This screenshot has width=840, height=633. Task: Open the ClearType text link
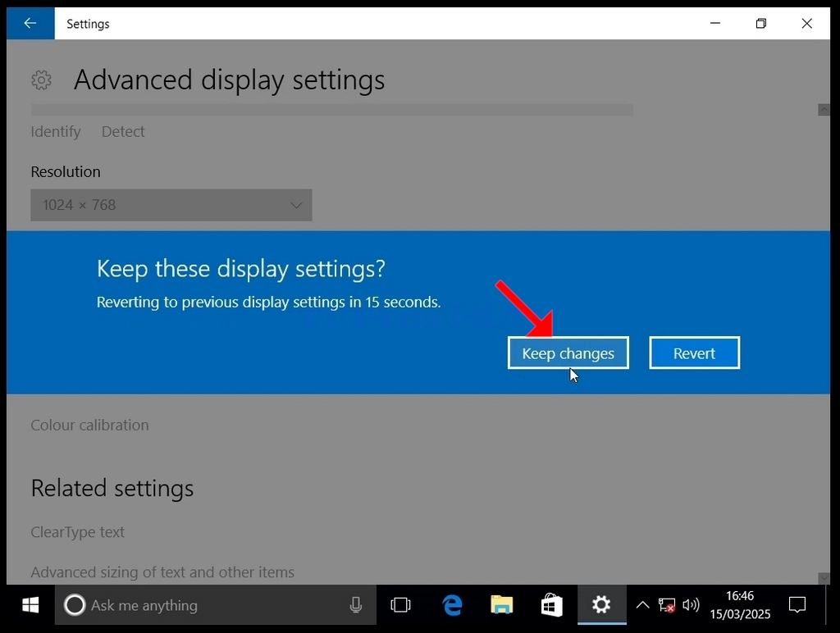(x=77, y=532)
